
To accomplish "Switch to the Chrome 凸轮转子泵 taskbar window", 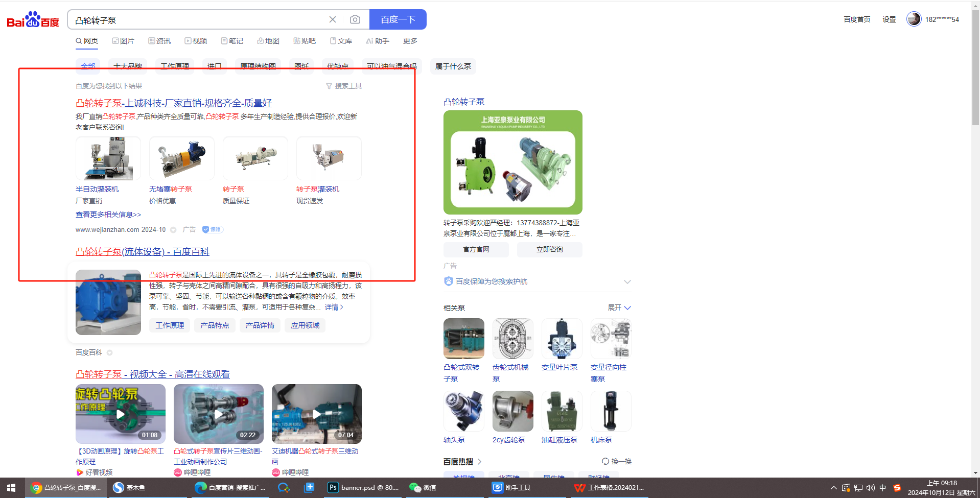I will [66, 488].
